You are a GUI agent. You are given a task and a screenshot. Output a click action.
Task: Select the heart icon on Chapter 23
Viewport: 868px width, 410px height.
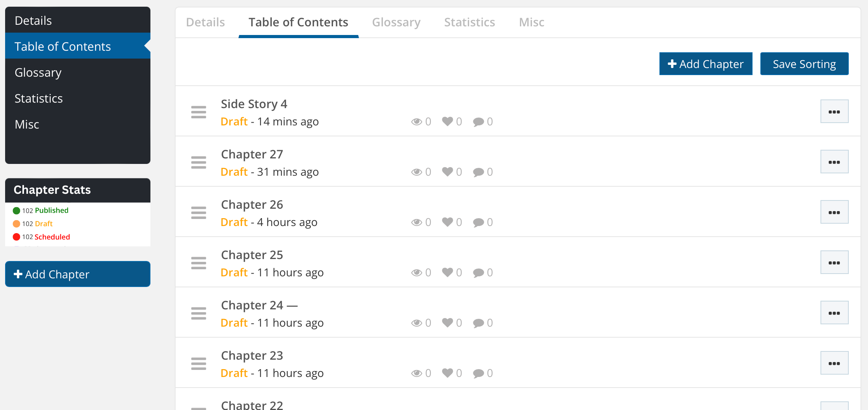coord(447,373)
